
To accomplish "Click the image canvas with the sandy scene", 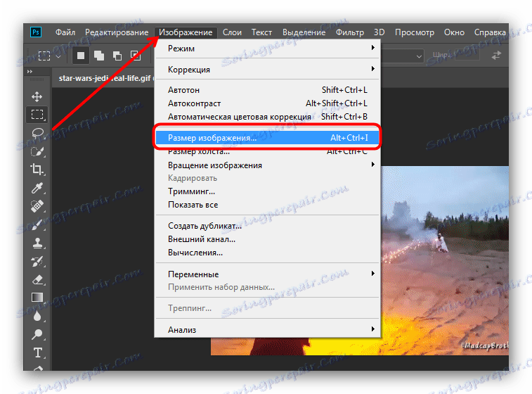I will [444, 260].
